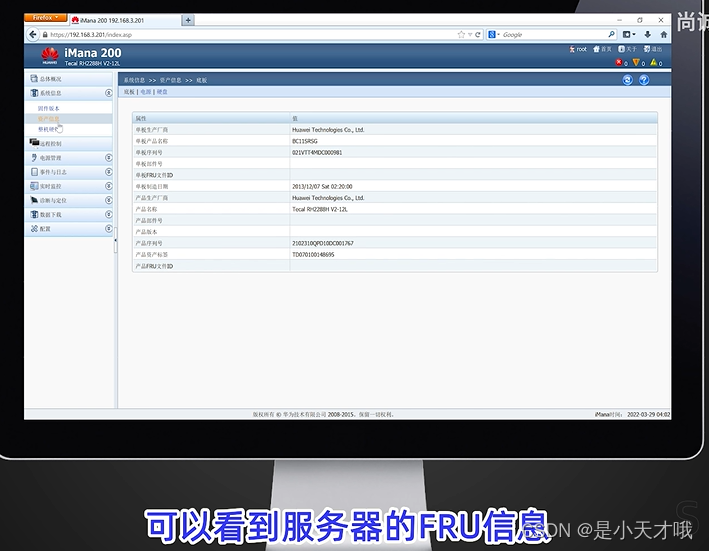Viewport: 709px width, 551px height.
Task: Select serial value 021VTT4MDC000981
Action: click(x=317, y=152)
